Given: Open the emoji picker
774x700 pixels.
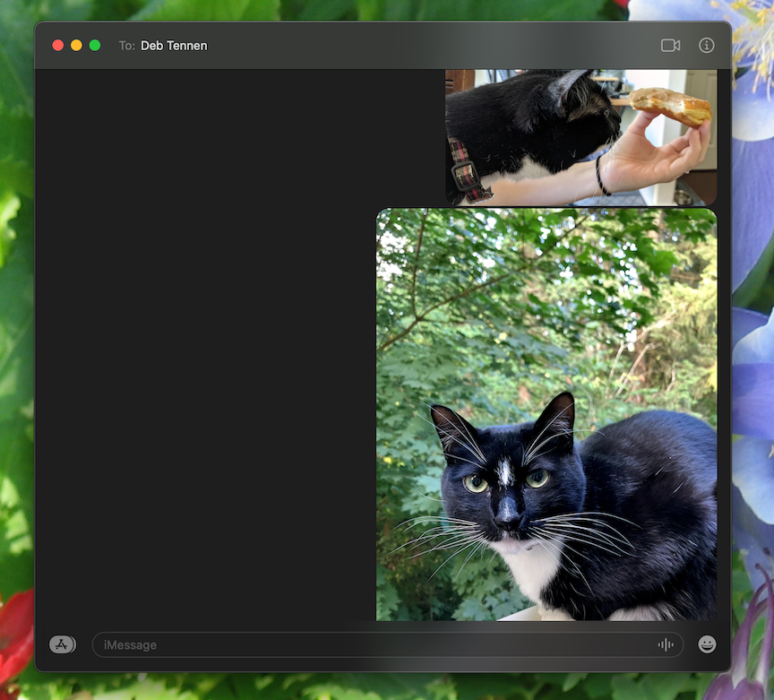Looking at the screenshot, I should (x=707, y=644).
